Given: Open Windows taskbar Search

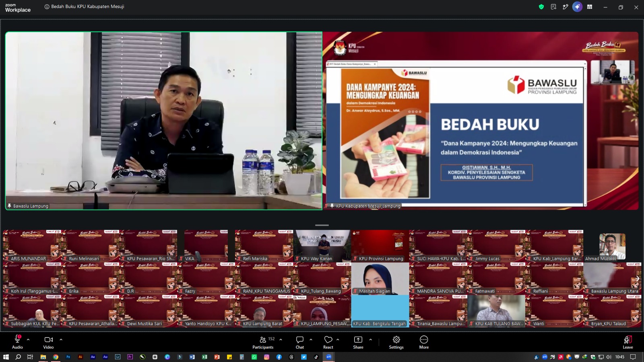Looking at the screenshot, I should (18, 357).
